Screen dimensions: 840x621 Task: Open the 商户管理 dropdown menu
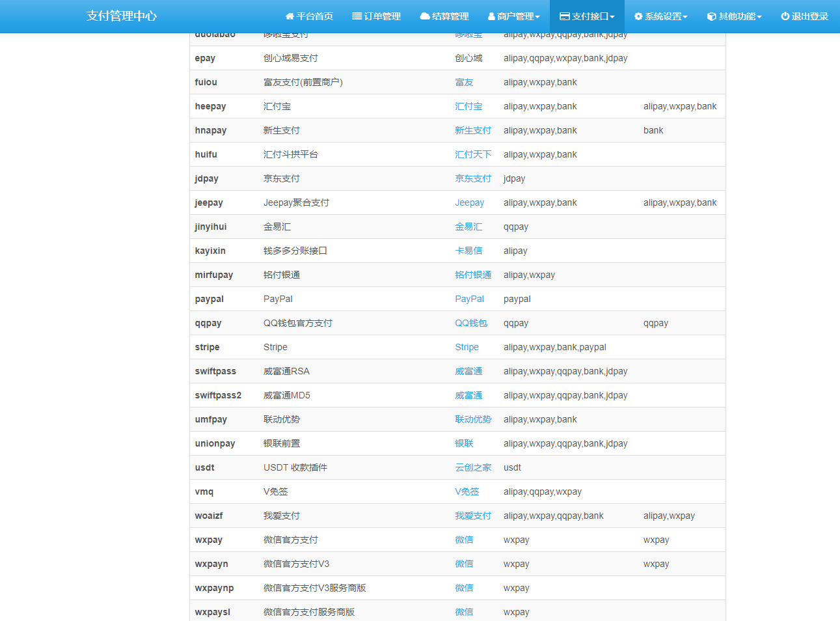pos(514,16)
